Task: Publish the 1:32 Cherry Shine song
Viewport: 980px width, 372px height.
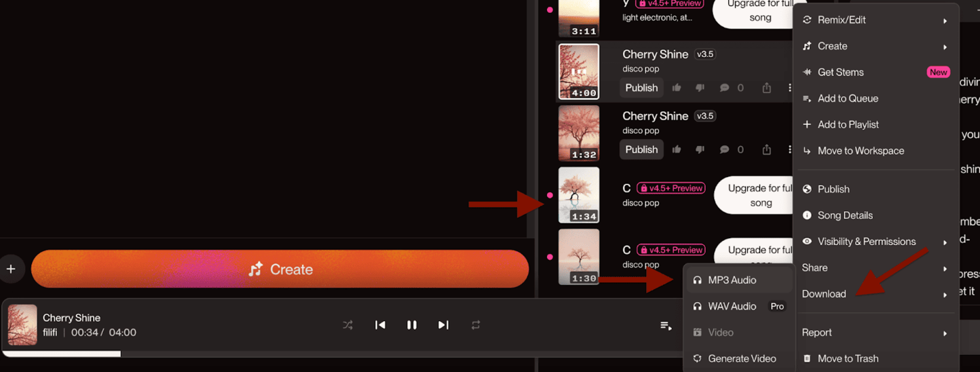Action: click(x=641, y=149)
